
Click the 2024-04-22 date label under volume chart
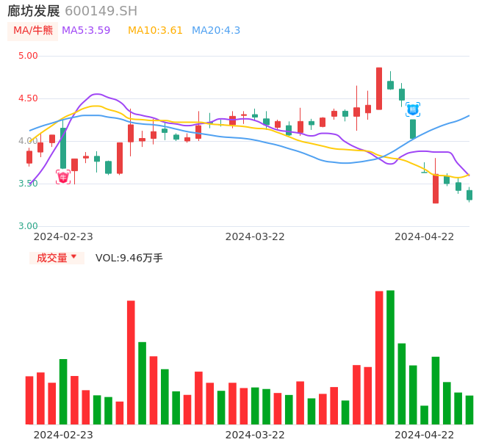[424, 435]
